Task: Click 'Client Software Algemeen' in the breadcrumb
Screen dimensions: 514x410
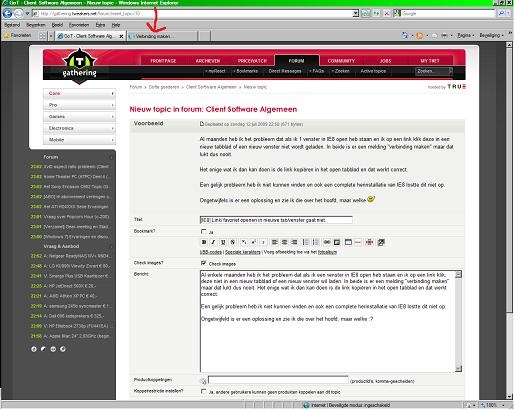Action: click(x=211, y=87)
